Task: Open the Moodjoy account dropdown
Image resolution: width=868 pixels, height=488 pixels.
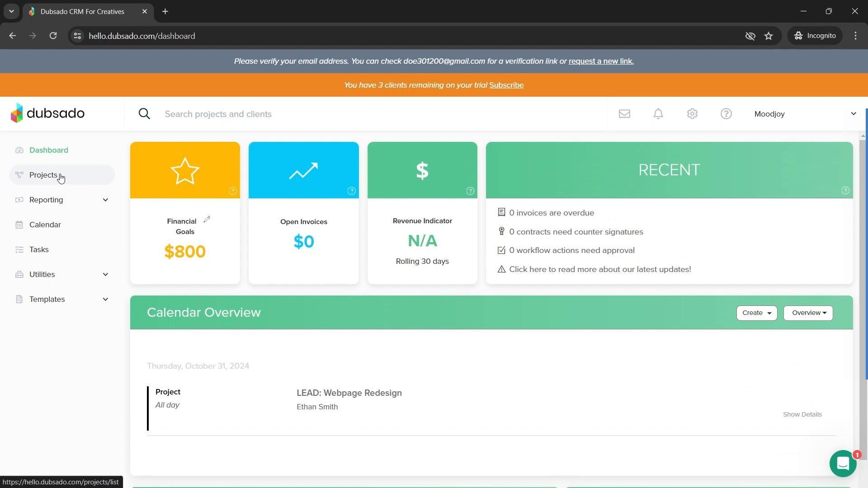Action: [x=805, y=114]
